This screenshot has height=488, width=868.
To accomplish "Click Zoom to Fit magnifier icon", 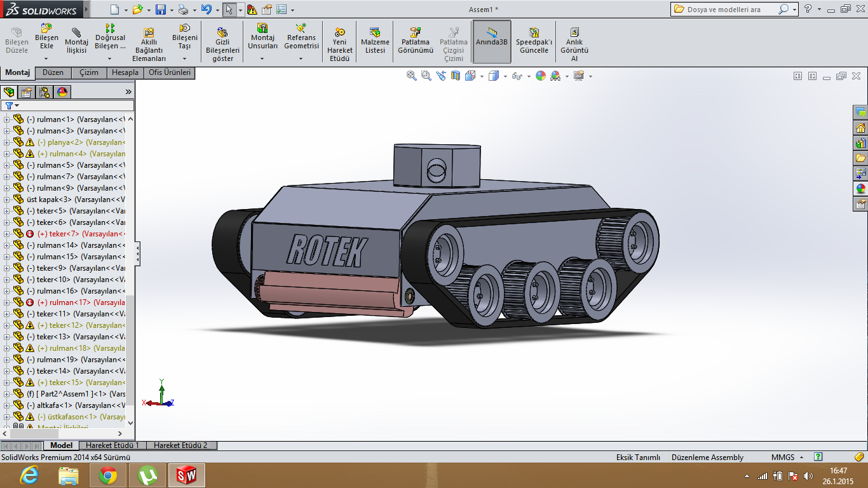I will (412, 76).
